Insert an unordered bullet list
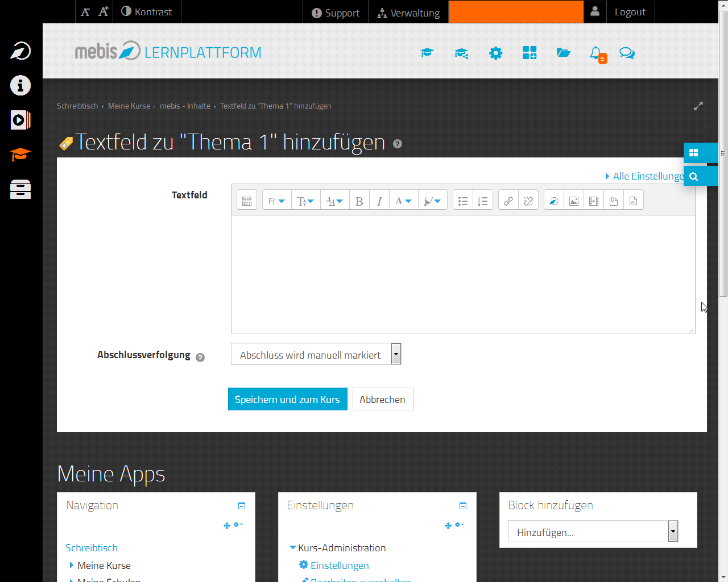This screenshot has width=728, height=582. 463,201
